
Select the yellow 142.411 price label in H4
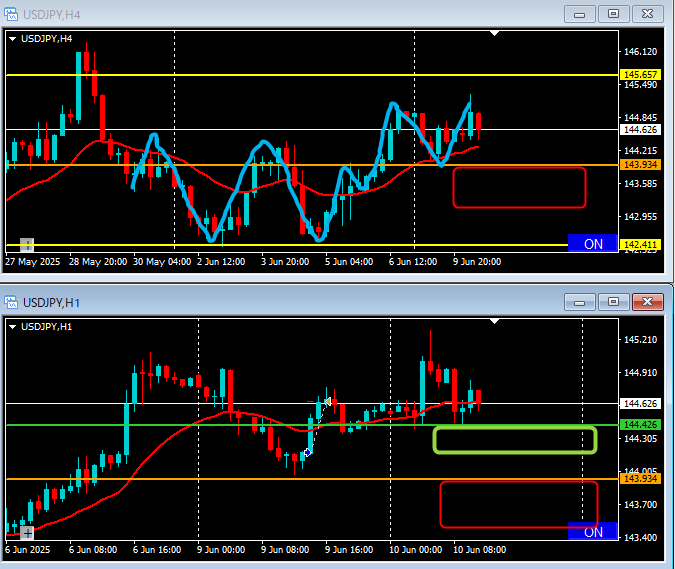pos(640,244)
